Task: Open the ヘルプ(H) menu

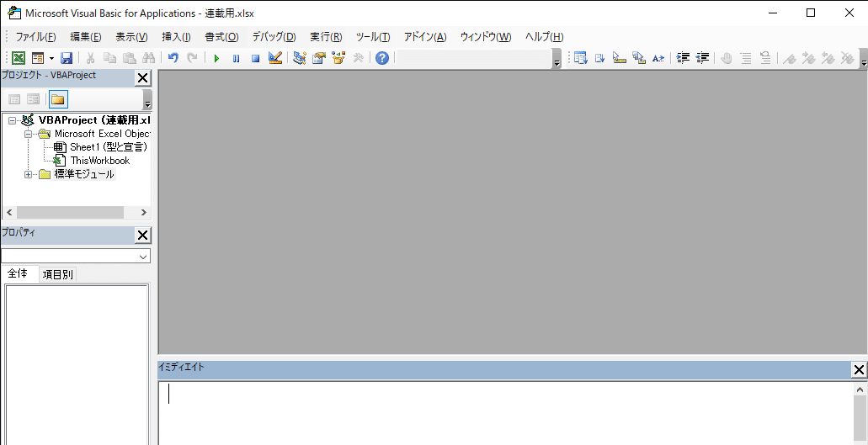Action: (544, 37)
